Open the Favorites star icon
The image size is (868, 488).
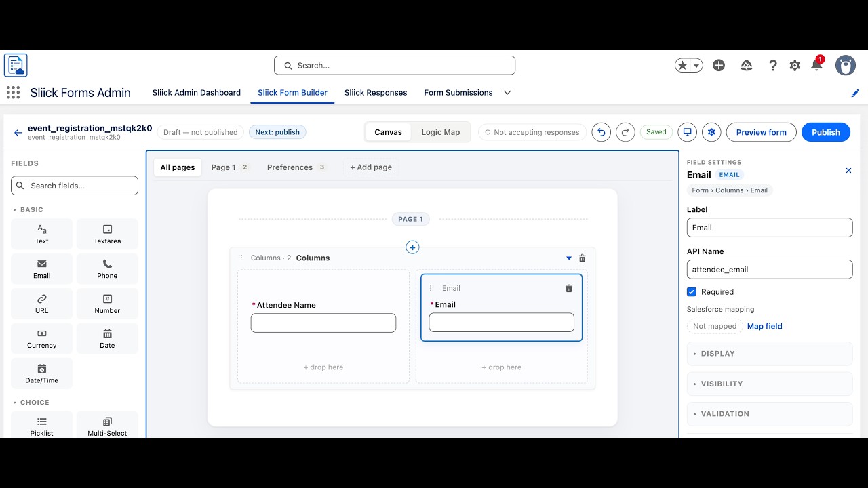click(x=682, y=66)
